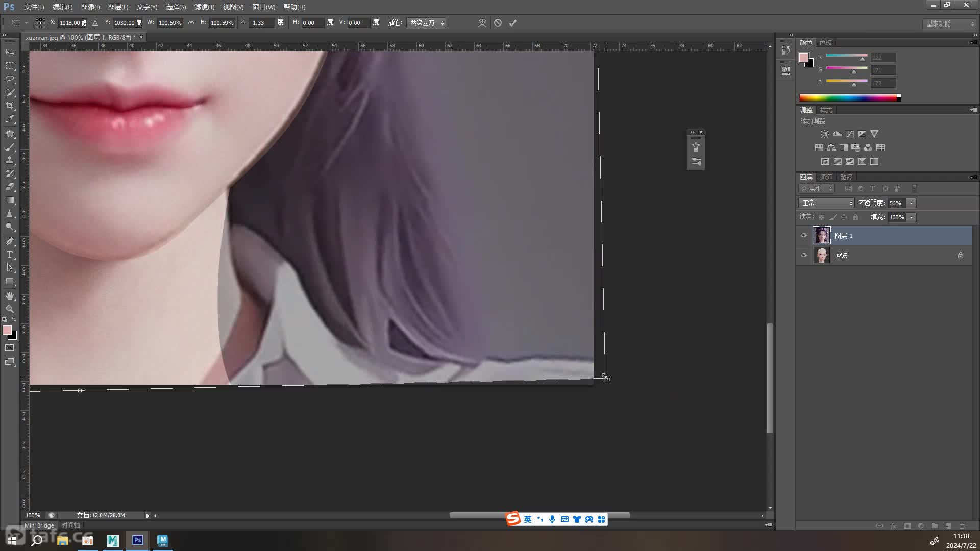Select the Clone Stamp tool

[x=10, y=160]
